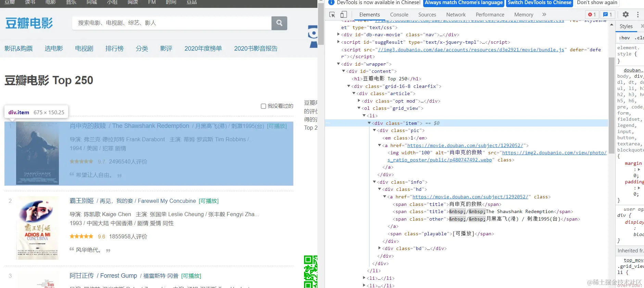Viewport: 644px width, 288px height.
Task: Click FM in top Douban bar
Action: click(x=152, y=2)
